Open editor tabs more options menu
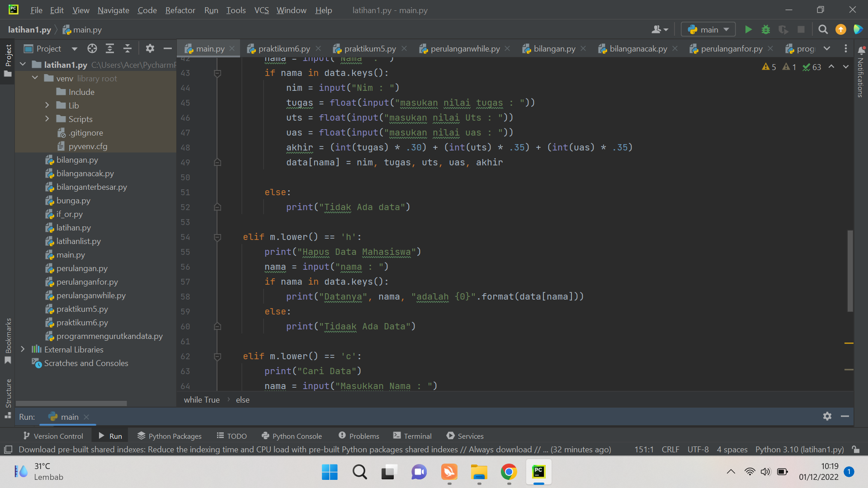The height and width of the screenshot is (488, 868). (846, 48)
